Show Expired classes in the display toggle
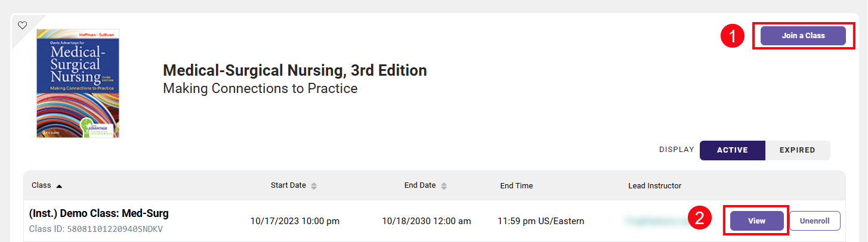868x242 pixels. (x=797, y=150)
